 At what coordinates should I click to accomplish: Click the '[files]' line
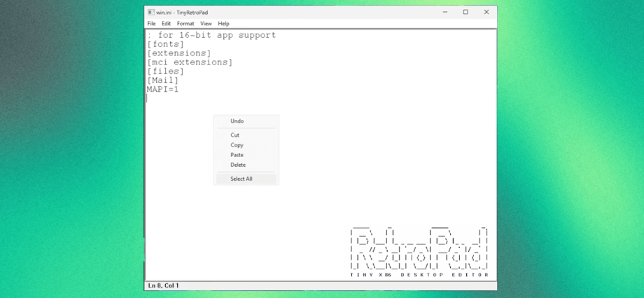165,72
